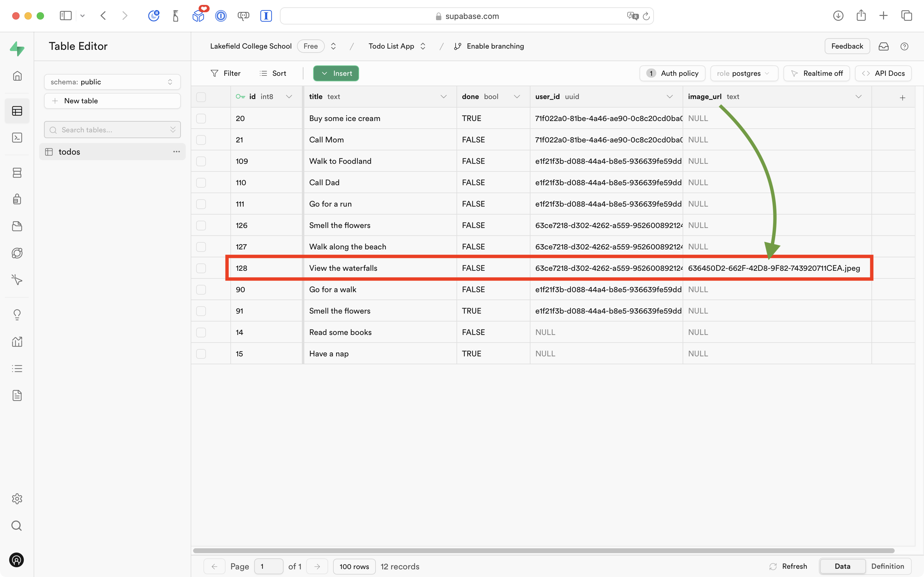Open the help question mark icon
The height and width of the screenshot is (577, 924).
[x=904, y=46]
